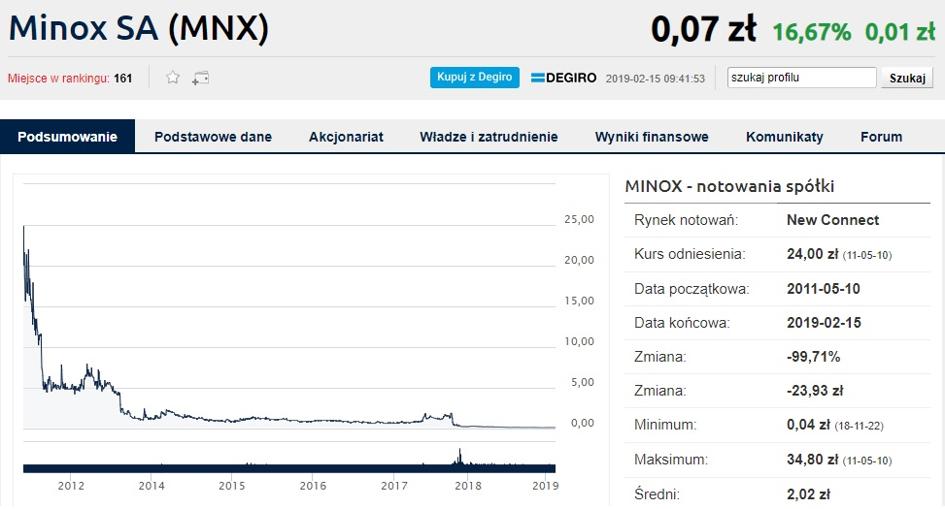This screenshot has height=509, width=945.
Task: Click the star favorite icon
Action: point(173,78)
